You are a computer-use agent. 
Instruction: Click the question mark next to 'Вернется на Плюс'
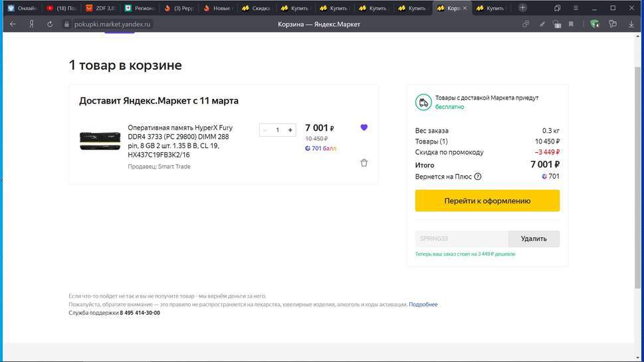(478, 177)
